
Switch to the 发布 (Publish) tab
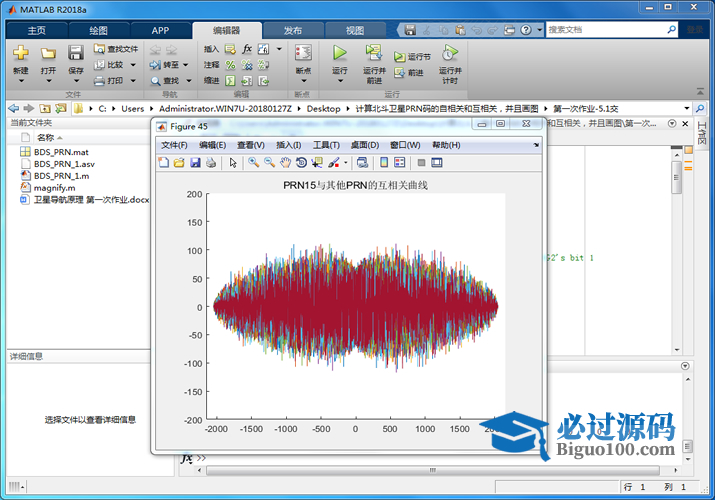coord(293,31)
